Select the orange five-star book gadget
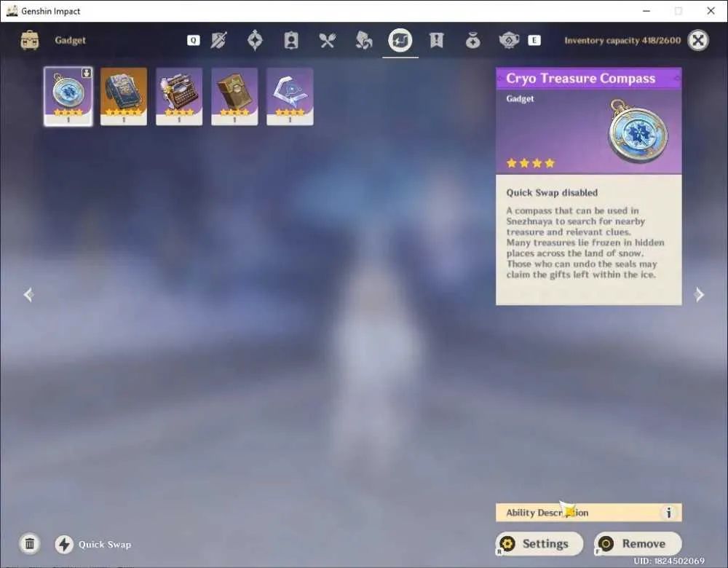Image resolution: width=728 pixels, height=568 pixels. coord(124,97)
